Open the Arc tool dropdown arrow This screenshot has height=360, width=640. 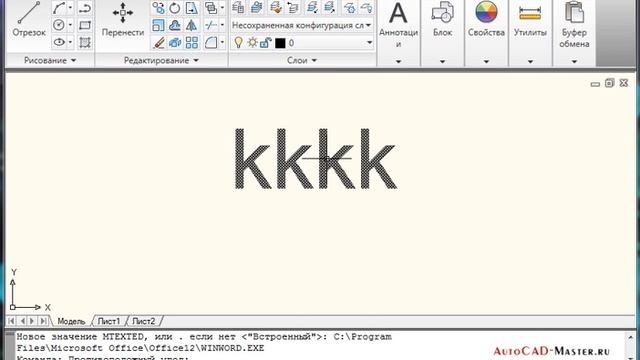click(x=70, y=7)
